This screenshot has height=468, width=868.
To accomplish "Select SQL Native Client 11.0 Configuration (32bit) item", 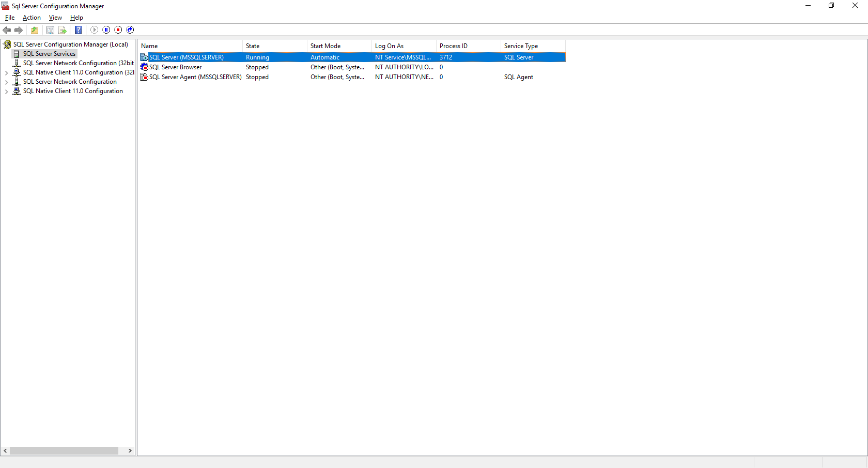I will (x=78, y=72).
